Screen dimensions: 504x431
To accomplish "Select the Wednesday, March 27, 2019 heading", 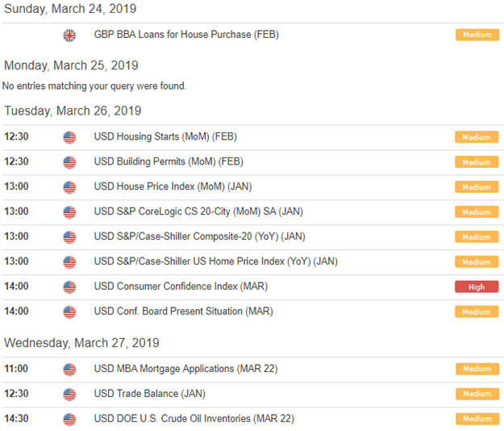I will [81, 343].
